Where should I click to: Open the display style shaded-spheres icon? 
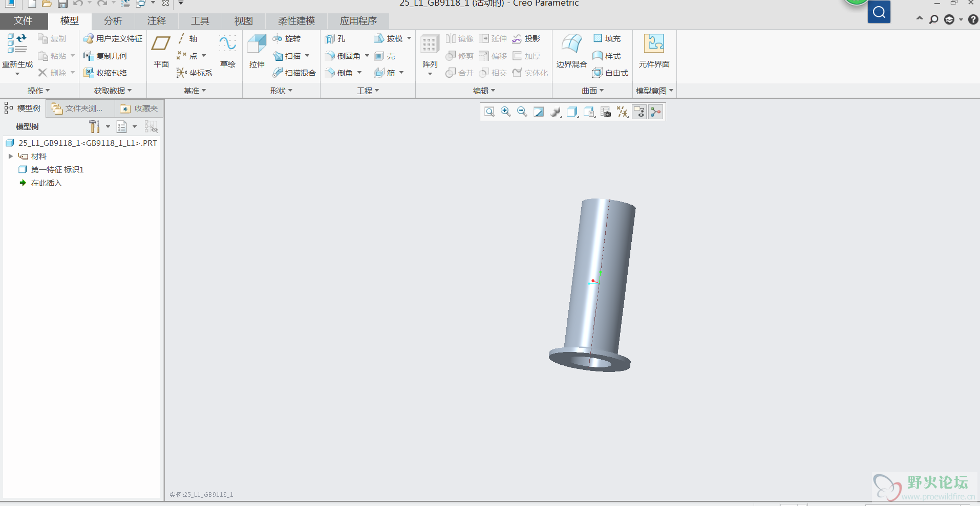click(556, 112)
